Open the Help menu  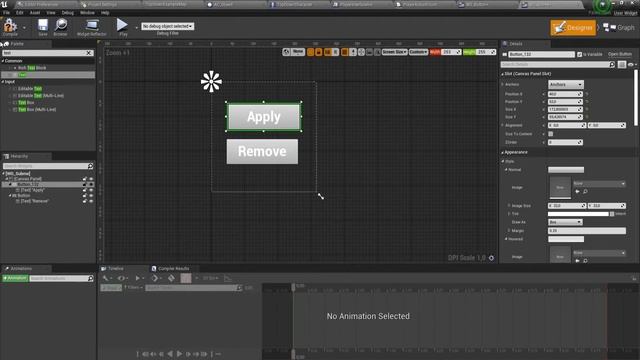point(105,13)
